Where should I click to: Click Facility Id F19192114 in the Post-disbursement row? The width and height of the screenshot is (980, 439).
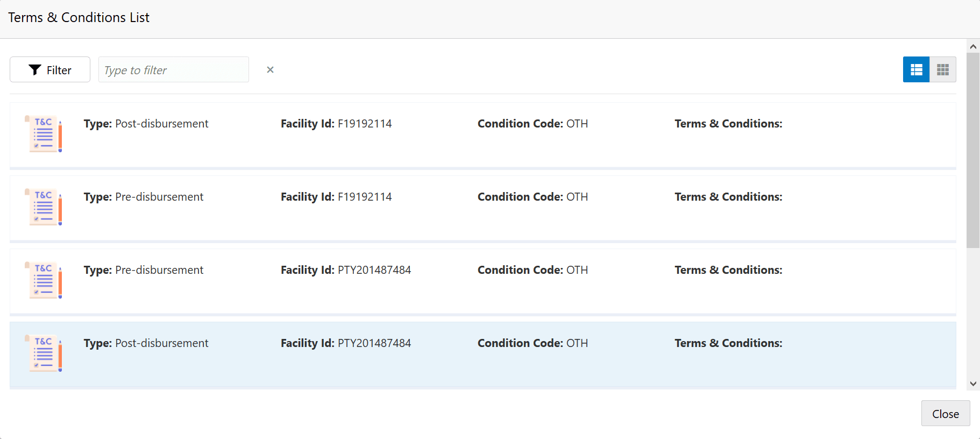click(x=336, y=124)
